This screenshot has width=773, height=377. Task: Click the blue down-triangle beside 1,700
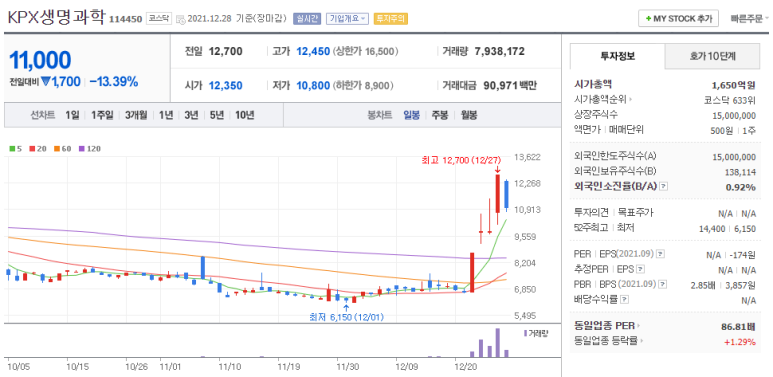click(x=46, y=82)
